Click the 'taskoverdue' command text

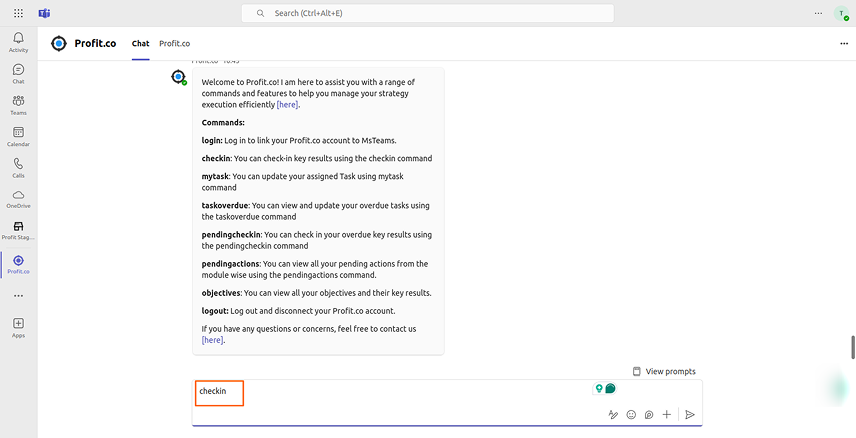225,206
